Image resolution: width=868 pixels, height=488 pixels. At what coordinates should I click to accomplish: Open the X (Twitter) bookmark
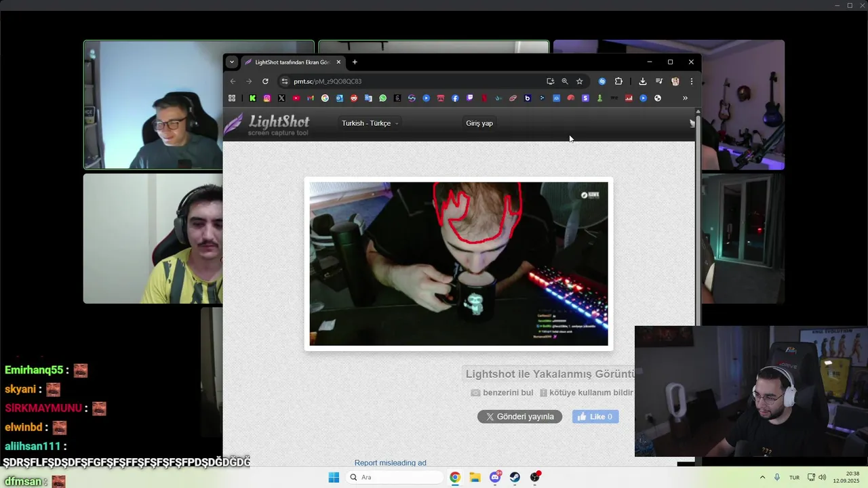[x=281, y=98]
